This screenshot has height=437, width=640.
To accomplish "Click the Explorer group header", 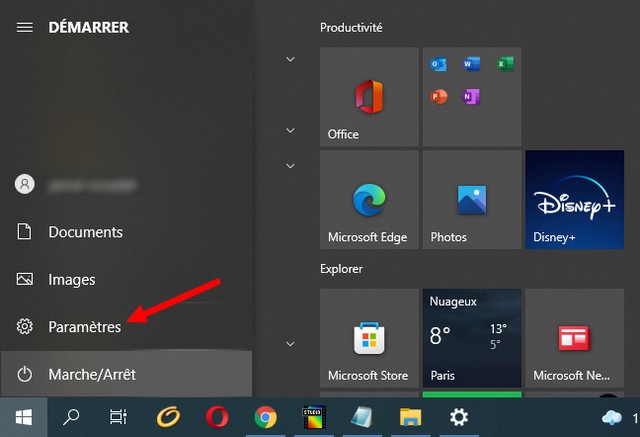I will click(x=341, y=269).
